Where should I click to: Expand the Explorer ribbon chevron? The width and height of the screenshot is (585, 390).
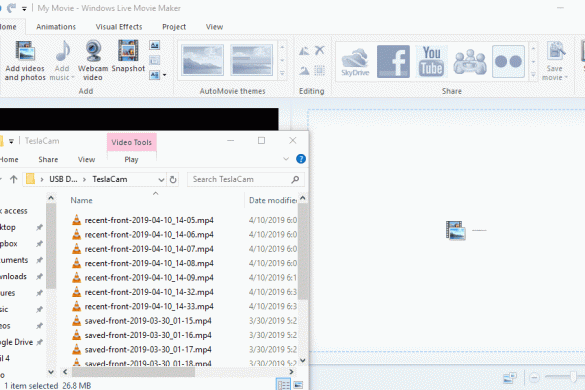286,159
